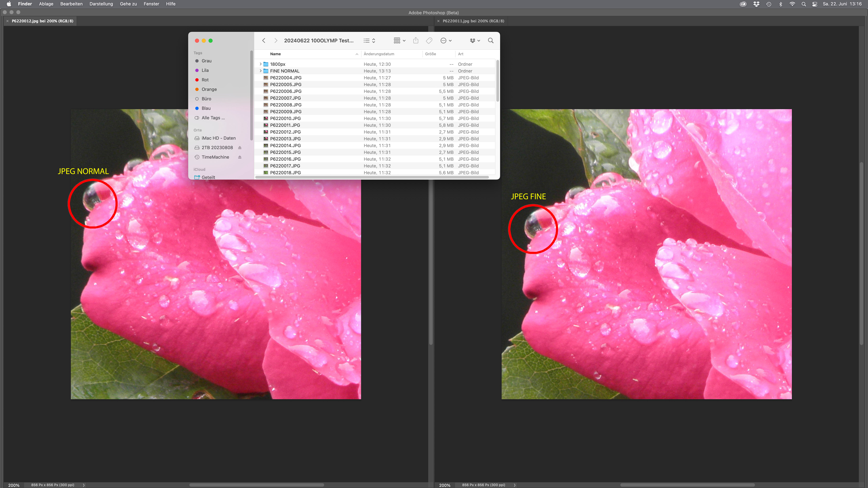
Task: Change list view mode selector
Action: (x=369, y=40)
